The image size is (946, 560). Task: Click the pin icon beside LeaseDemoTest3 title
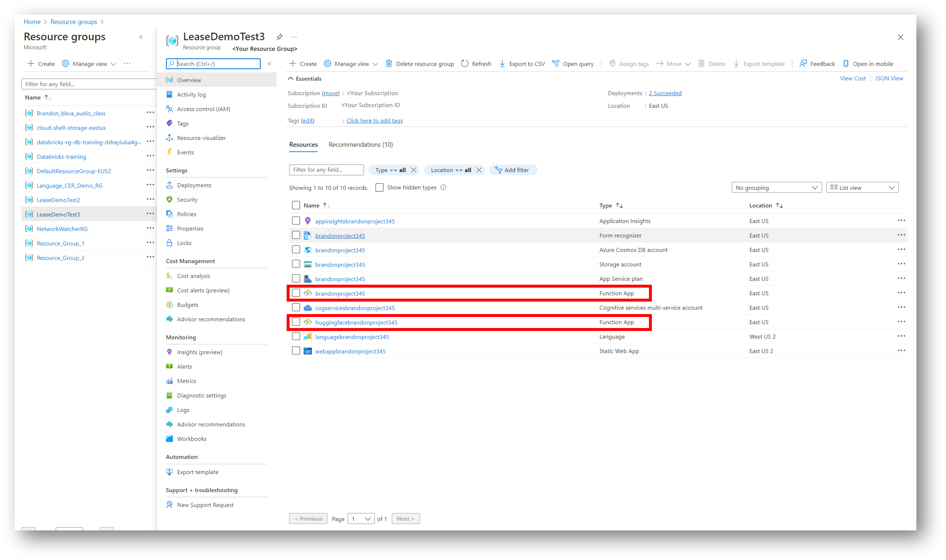point(279,37)
